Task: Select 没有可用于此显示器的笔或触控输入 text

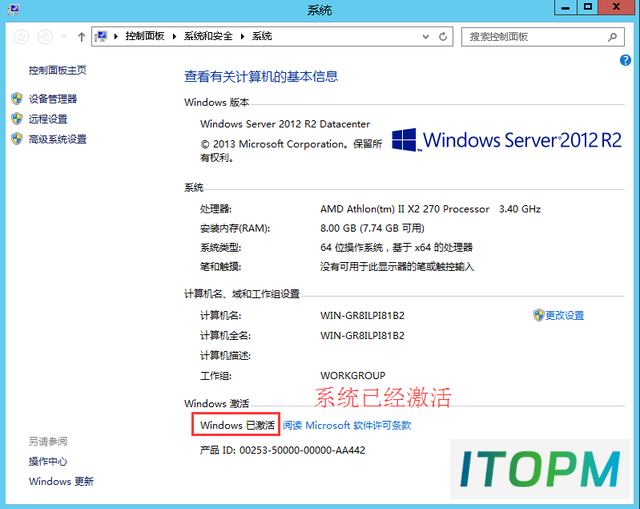Action: (397, 267)
